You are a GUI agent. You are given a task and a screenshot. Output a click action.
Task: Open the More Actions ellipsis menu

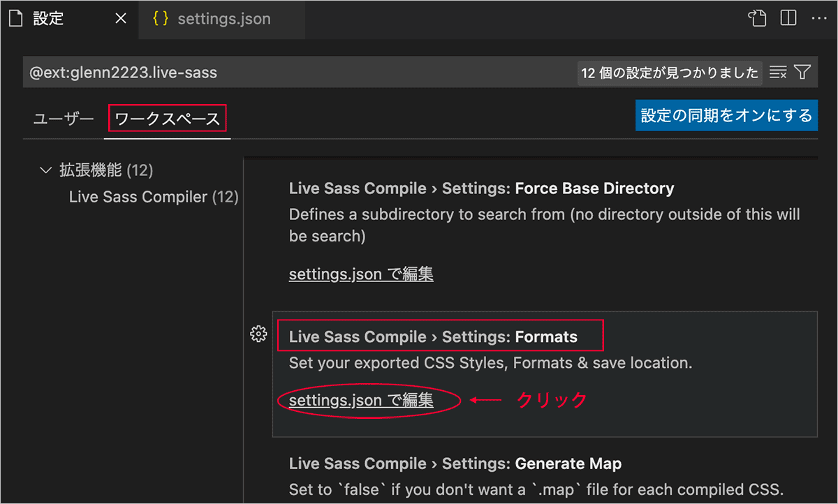tap(818, 18)
